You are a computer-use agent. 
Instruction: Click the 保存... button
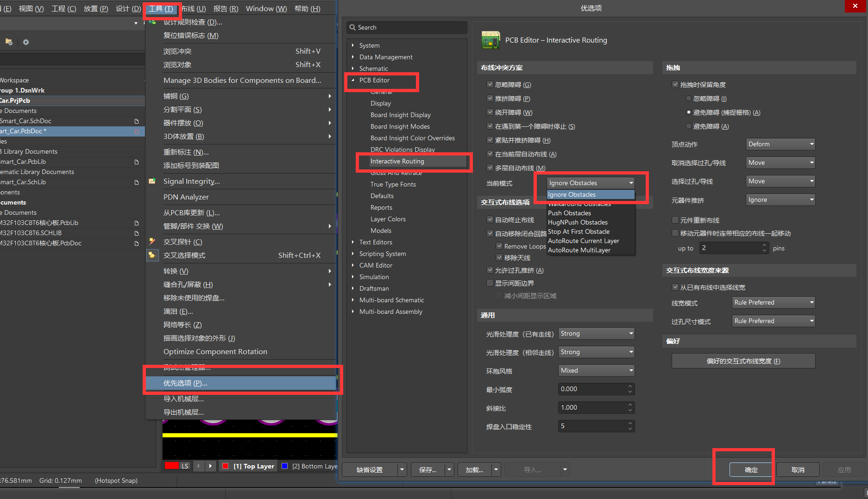(x=428, y=470)
